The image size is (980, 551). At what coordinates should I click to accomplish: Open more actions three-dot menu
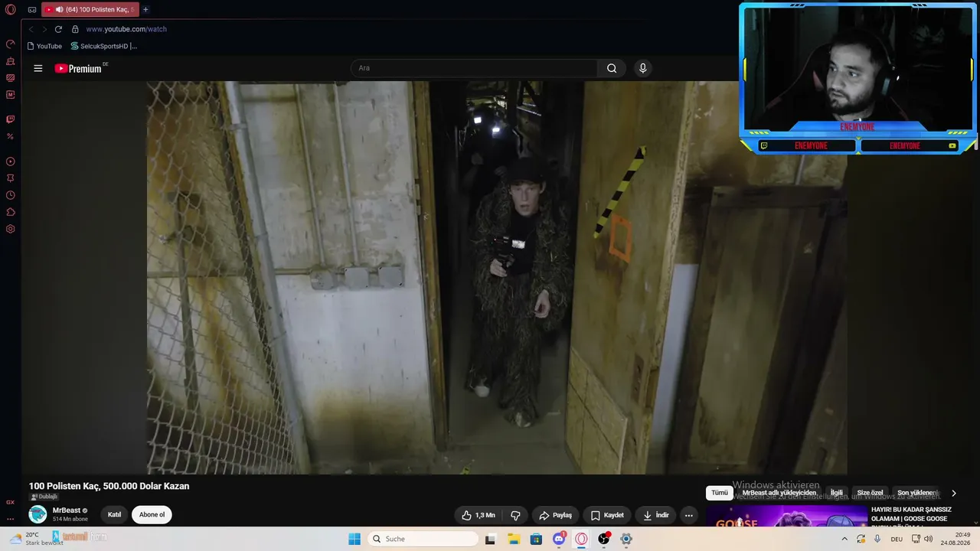tap(688, 515)
